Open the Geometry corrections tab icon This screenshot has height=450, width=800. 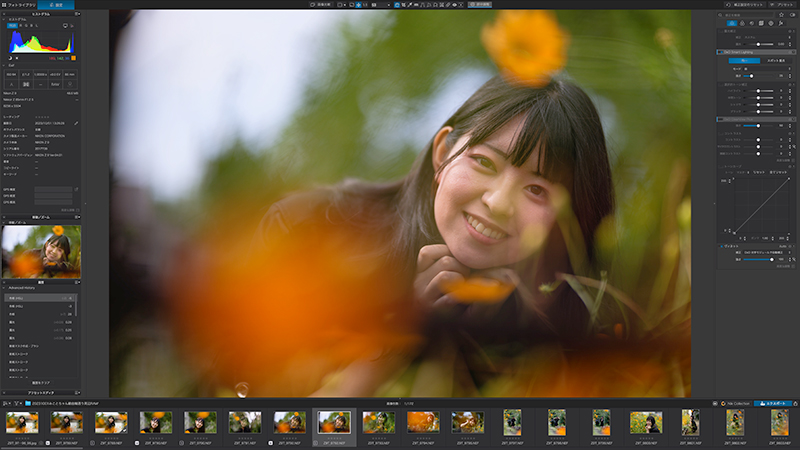pos(761,23)
